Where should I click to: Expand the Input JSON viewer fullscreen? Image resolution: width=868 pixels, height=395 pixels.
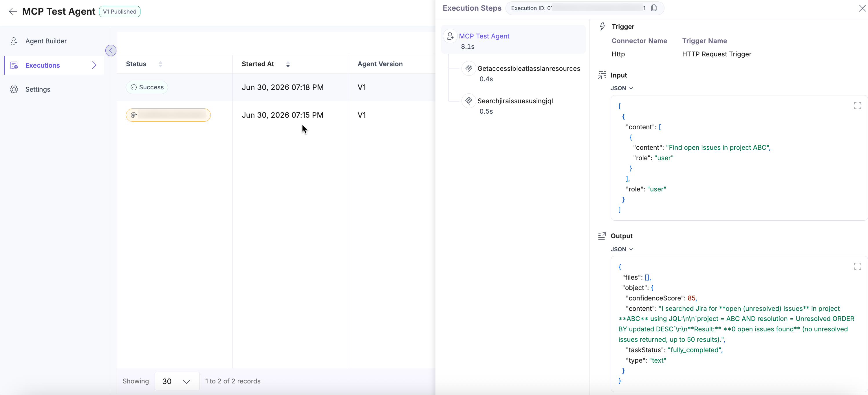(858, 106)
